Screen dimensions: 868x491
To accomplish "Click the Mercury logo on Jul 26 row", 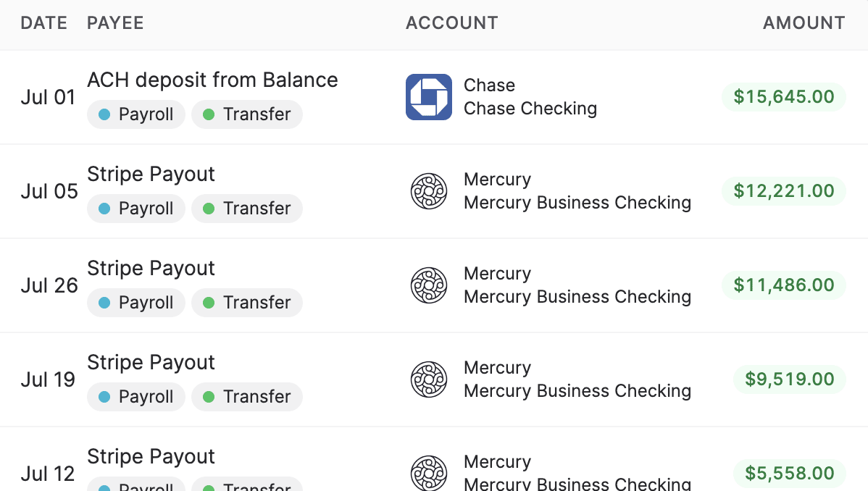I will pyautogui.click(x=429, y=285).
